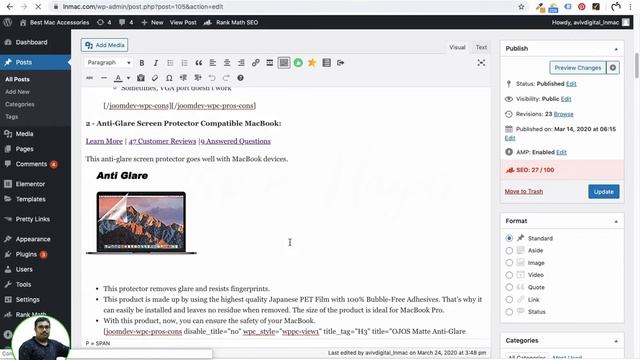
Task: Click the arrow-exit icon at toolbar end
Action: [x=340, y=63]
